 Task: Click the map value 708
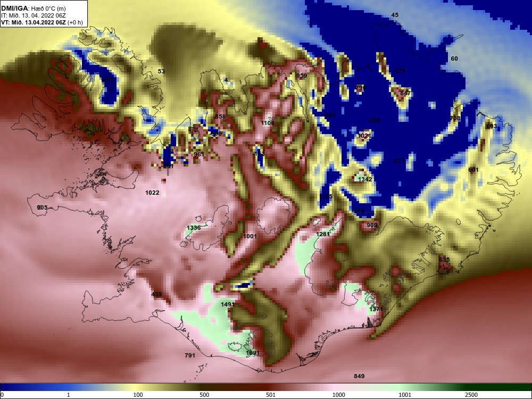click(455, 118)
